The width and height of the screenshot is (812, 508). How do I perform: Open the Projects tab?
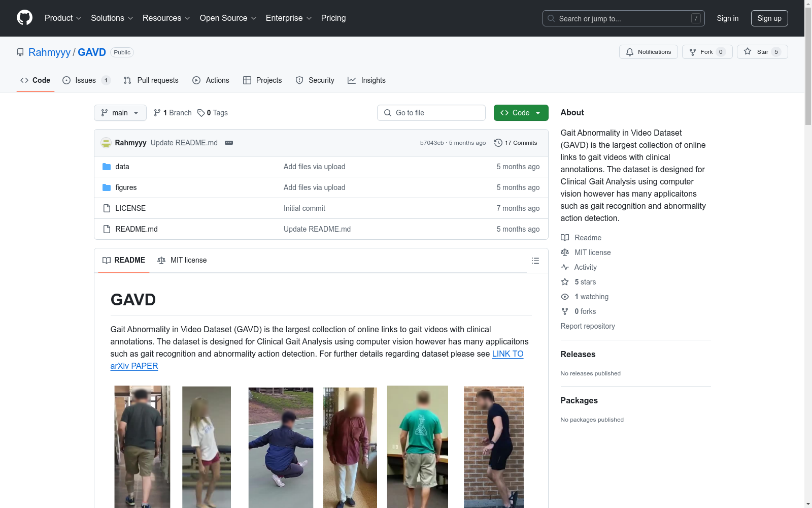pos(262,80)
